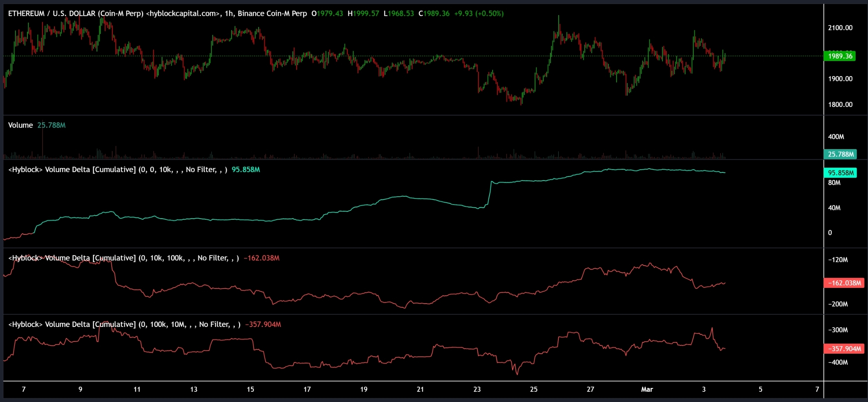Click the green 1989.36 current price label
This screenshot has height=402, width=868.
click(840, 56)
